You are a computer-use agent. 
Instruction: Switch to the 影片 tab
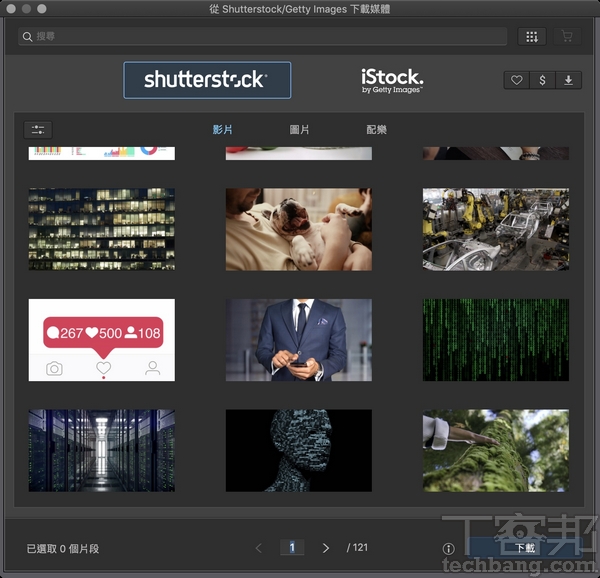click(x=222, y=130)
